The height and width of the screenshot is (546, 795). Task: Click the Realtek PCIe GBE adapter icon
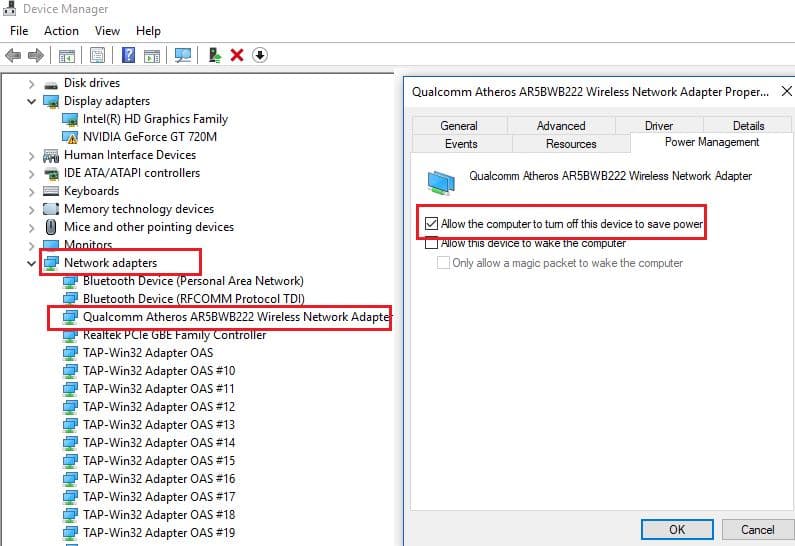[x=70, y=335]
